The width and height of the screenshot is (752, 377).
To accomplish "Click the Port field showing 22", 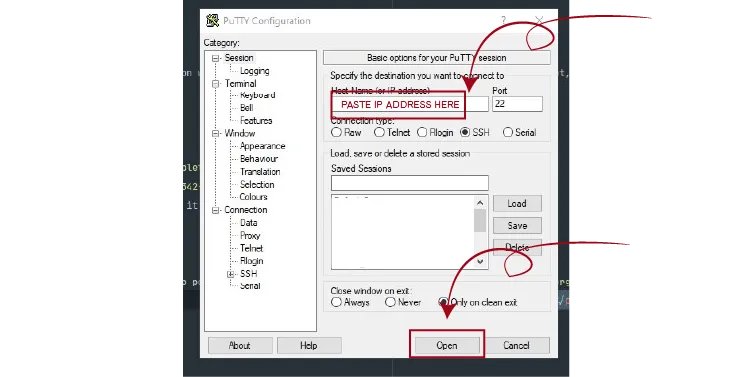I will point(517,104).
